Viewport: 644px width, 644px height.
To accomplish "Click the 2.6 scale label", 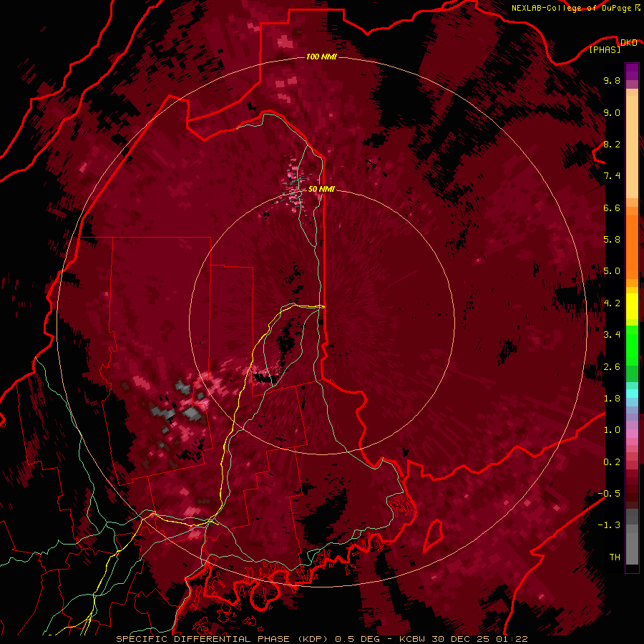I will click(612, 367).
